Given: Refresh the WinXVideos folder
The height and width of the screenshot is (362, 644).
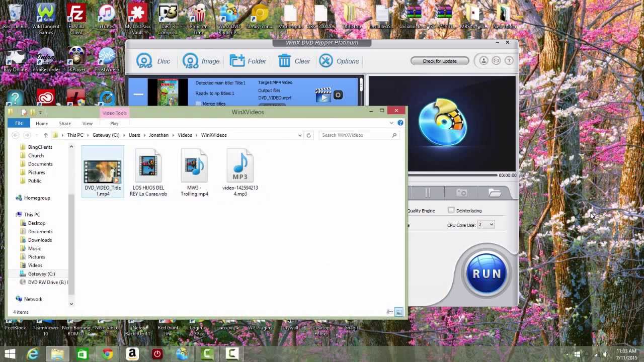Looking at the screenshot, I should (309, 135).
